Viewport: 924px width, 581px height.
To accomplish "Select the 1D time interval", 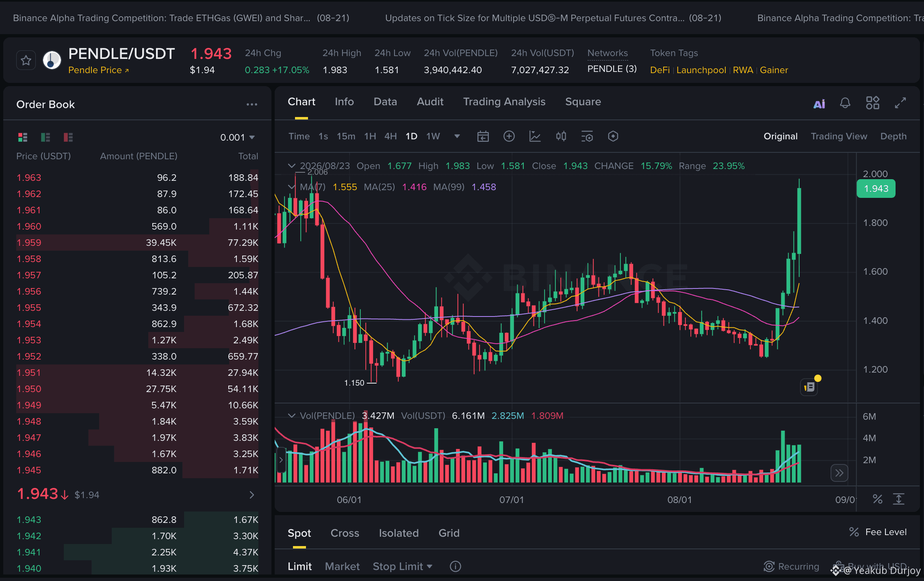I will (412, 136).
